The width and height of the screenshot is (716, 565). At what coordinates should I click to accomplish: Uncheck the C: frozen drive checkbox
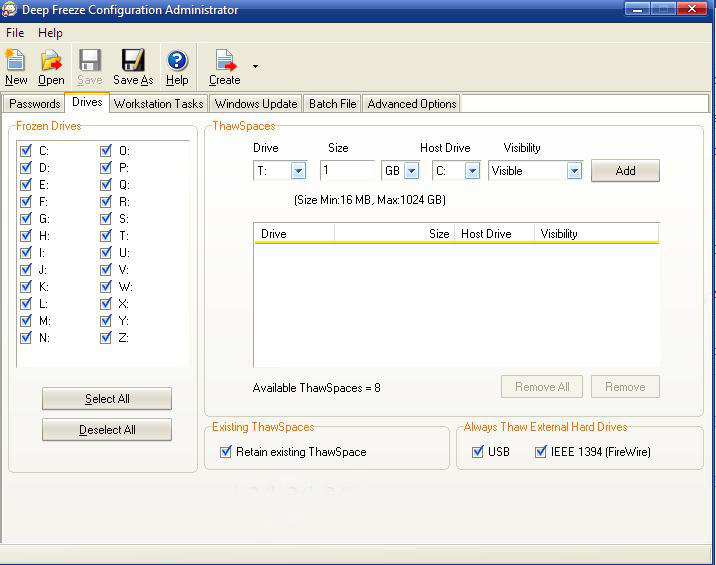click(x=26, y=151)
